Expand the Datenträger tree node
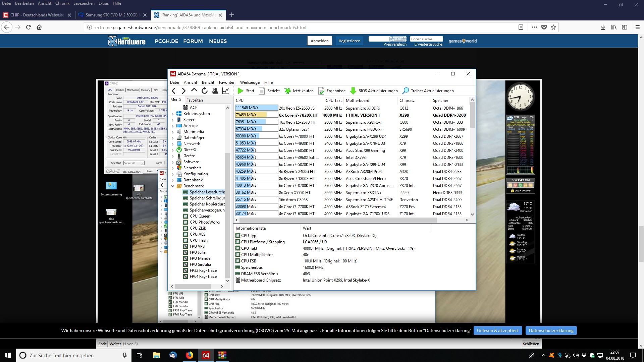The height and width of the screenshot is (362, 644). pyautogui.click(x=173, y=138)
